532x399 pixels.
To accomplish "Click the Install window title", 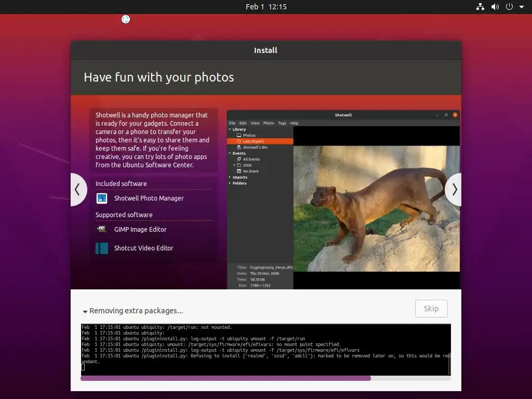I will click(265, 50).
